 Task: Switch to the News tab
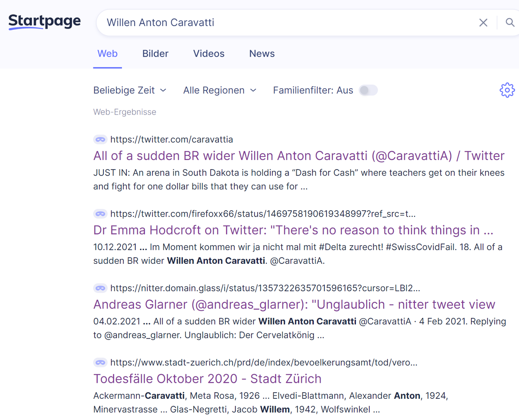[262, 54]
